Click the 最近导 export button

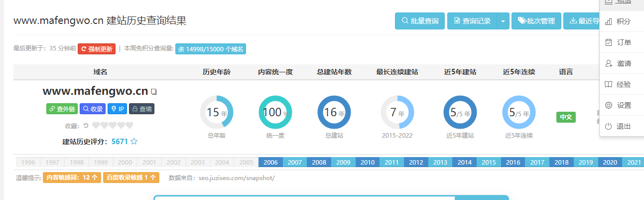coord(582,21)
